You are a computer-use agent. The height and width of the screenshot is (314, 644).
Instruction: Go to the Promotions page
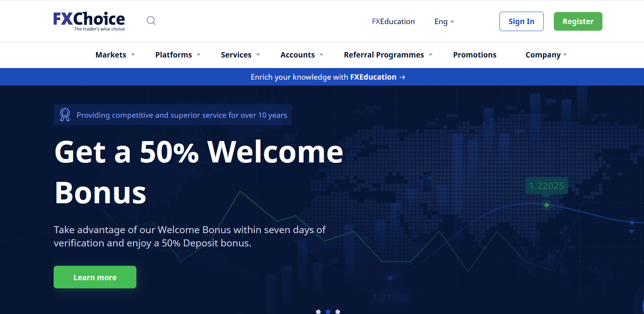coord(475,55)
